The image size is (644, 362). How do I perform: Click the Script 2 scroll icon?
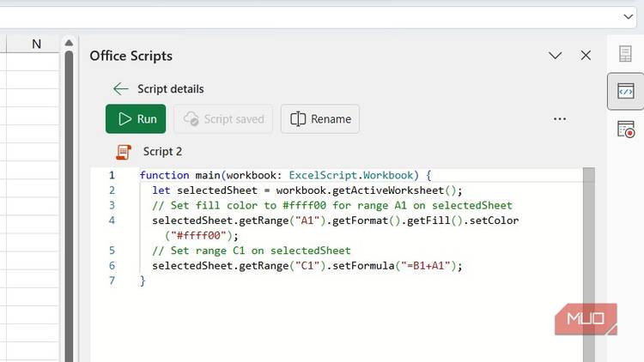click(123, 152)
